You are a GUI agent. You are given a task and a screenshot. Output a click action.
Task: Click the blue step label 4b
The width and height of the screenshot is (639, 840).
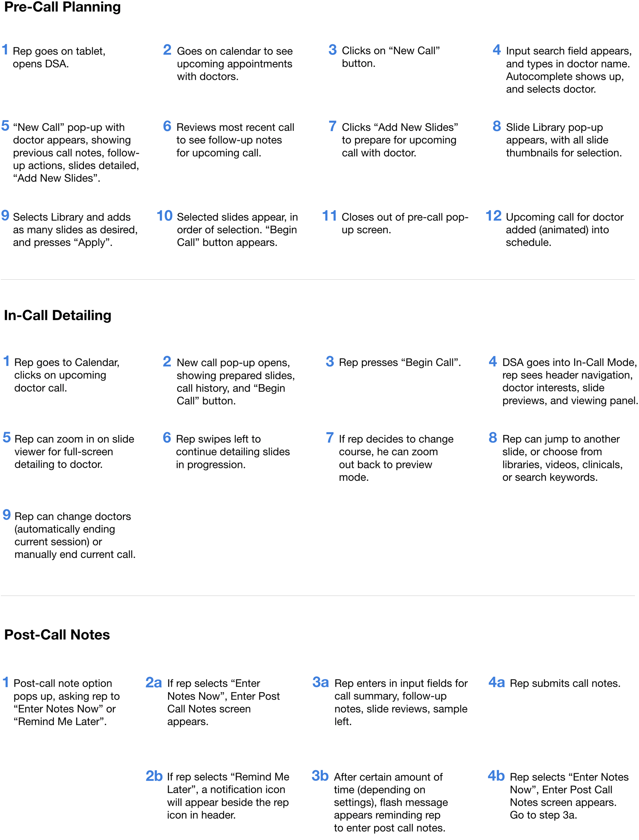496,776
